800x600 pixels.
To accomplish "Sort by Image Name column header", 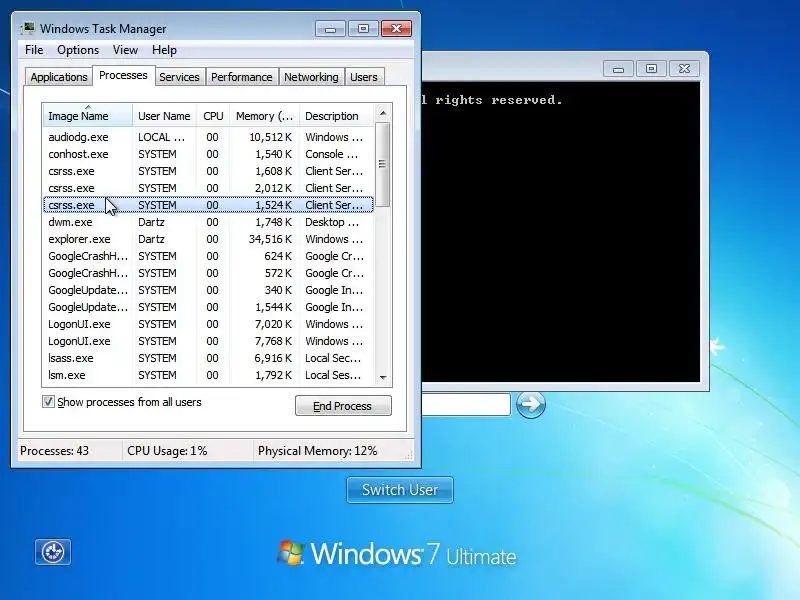I will point(88,116).
